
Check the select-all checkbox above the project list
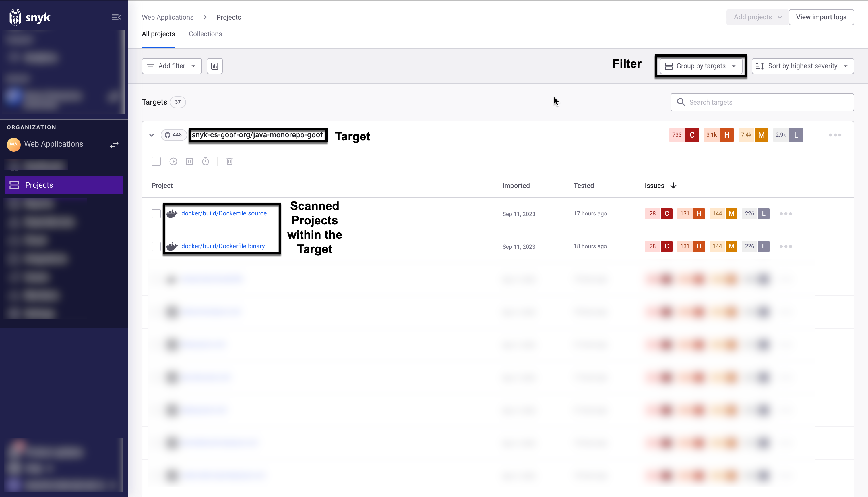pyautogui.click(x=156, y=161)
